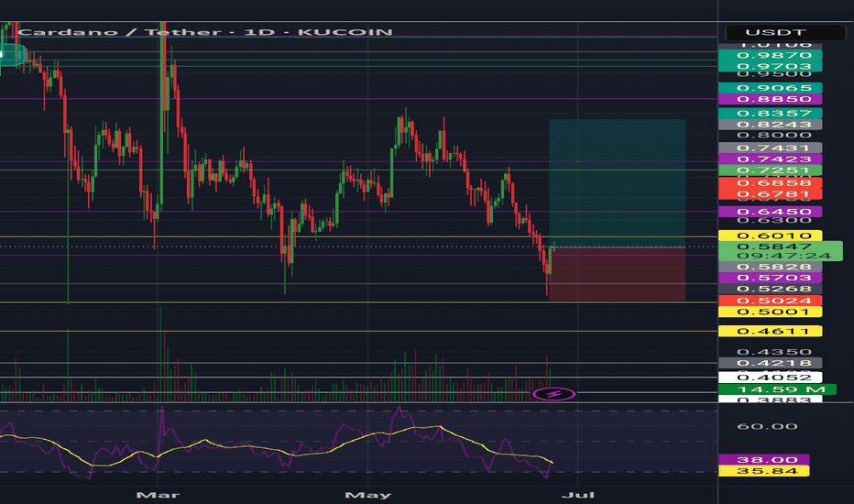Click the gray 0.4218 price label

coord(770,363)
